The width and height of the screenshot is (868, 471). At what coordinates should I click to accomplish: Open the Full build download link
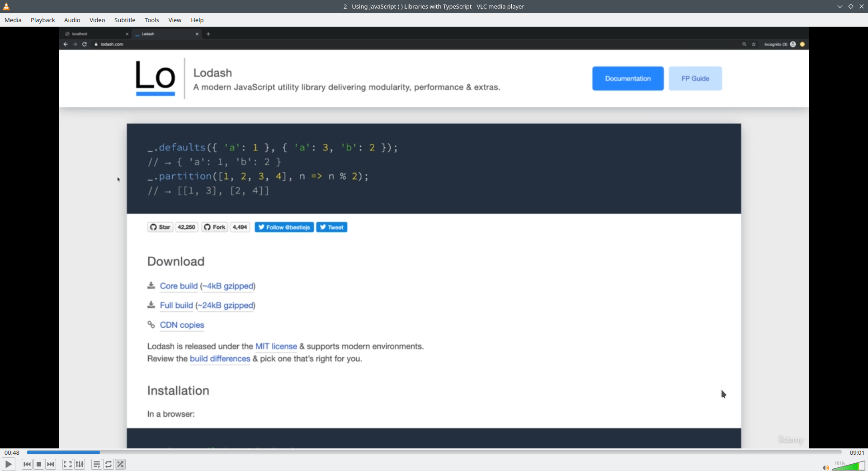(x=176, y=306)
